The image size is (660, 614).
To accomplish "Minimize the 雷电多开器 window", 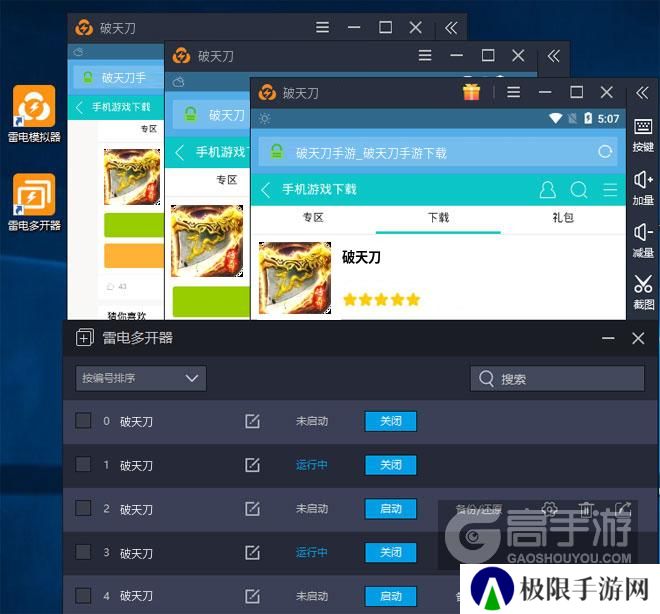I will pyautogui.click(x=608, y=338).
